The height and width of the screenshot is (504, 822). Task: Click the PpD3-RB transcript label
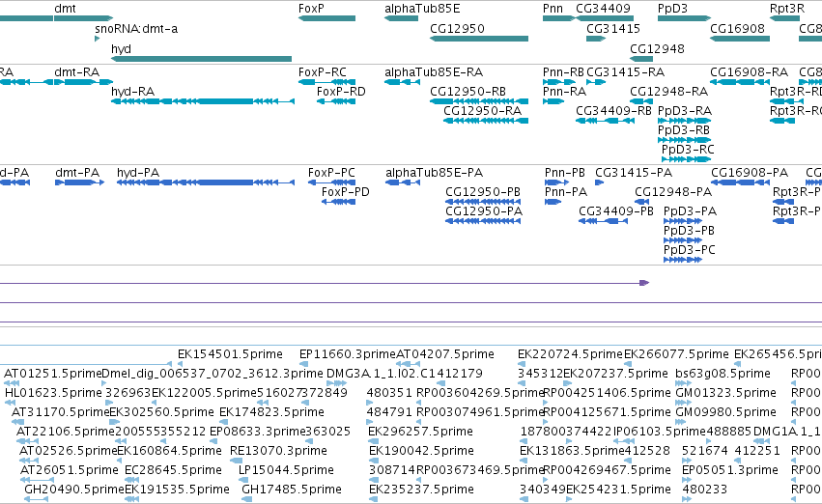click(684, 130)
